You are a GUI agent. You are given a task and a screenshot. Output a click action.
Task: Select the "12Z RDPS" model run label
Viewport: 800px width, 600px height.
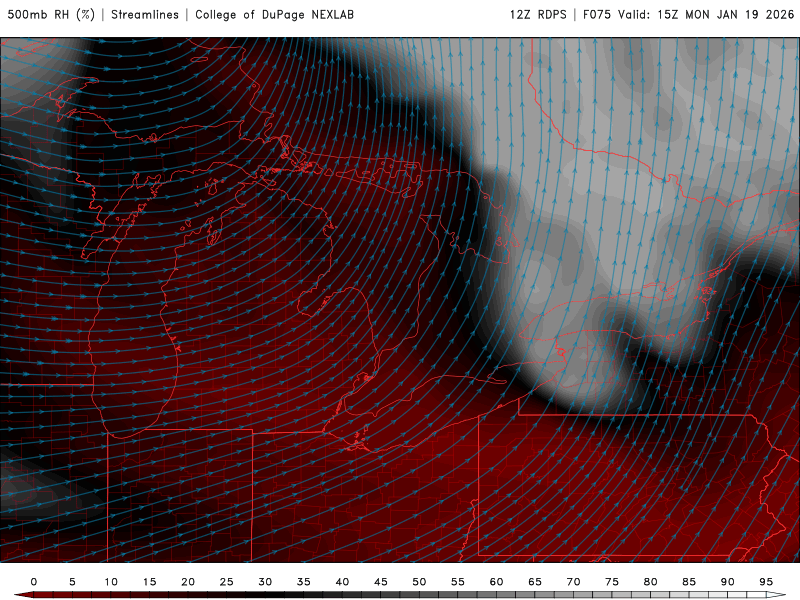click(538, 14)
